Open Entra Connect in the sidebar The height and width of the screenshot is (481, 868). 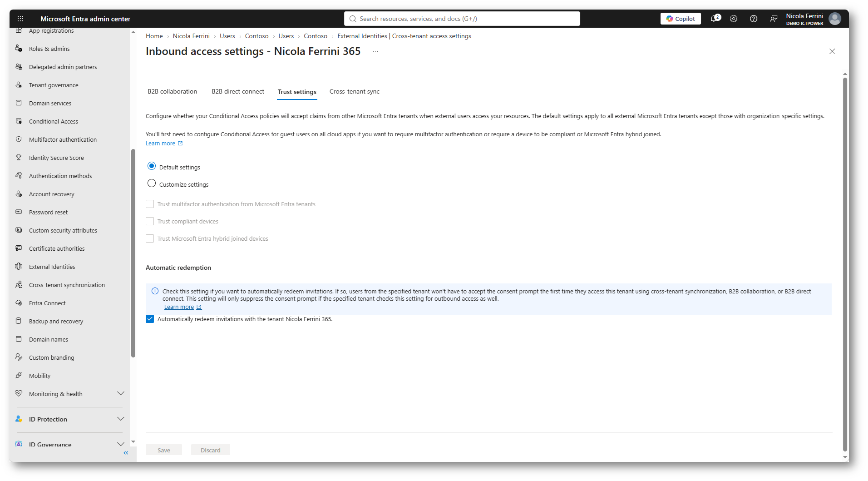47,303
